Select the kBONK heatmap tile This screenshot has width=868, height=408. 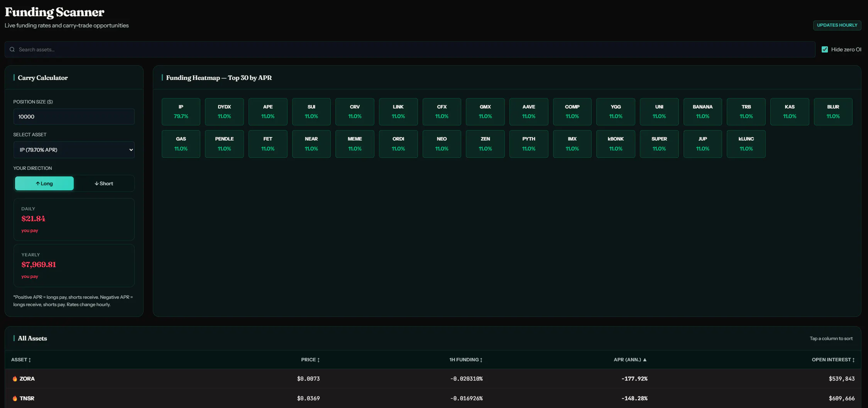click(616, 144)
